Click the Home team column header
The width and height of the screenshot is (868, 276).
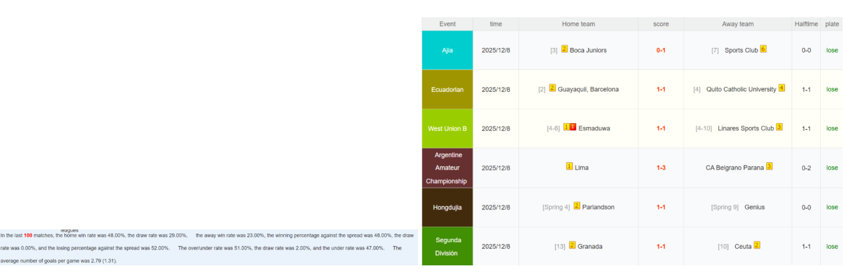coord(578,24)
